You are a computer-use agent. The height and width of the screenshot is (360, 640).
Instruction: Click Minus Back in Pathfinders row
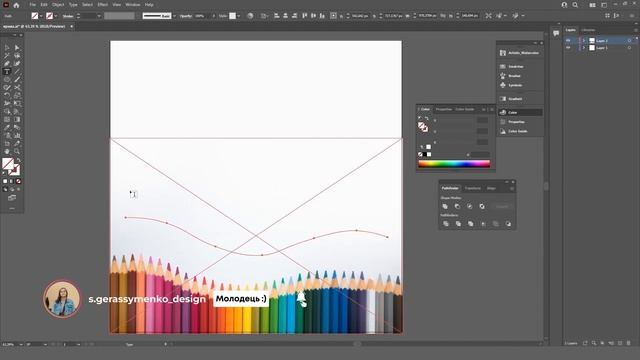[508, 224]
